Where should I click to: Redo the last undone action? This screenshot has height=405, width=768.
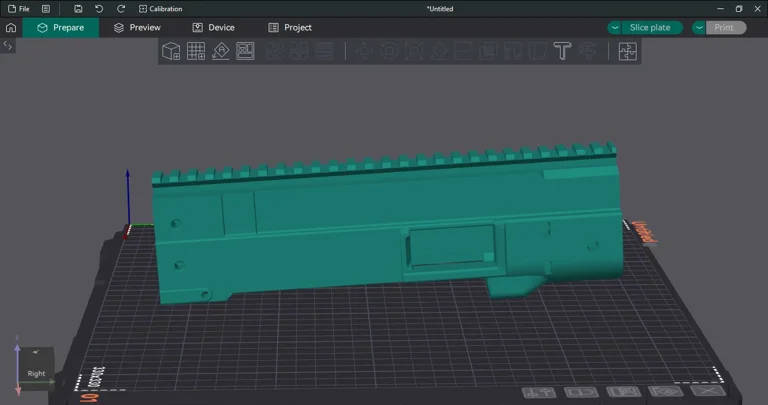pyautogui.click(x=120, y=9)
